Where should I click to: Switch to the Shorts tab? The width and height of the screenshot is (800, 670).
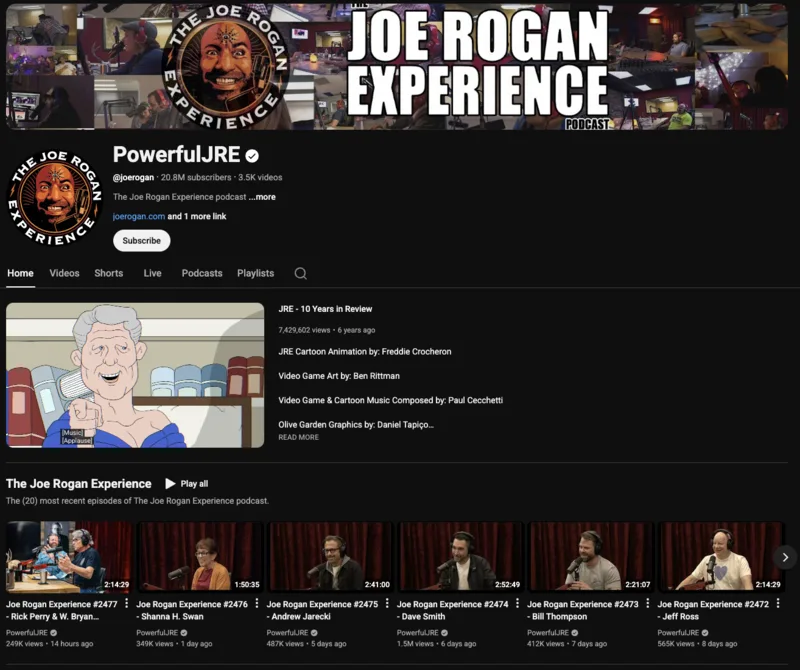tap(108, 273)
